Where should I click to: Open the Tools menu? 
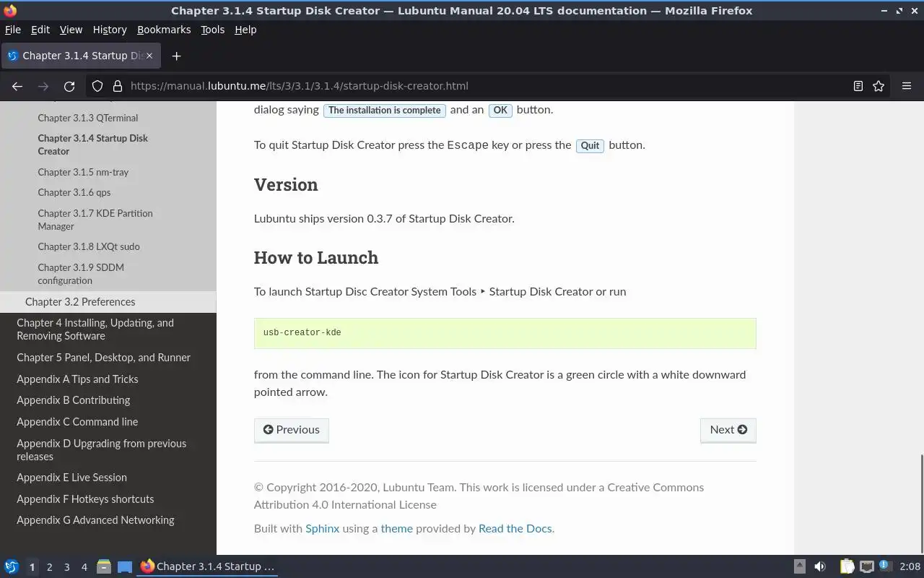[212, 30]
